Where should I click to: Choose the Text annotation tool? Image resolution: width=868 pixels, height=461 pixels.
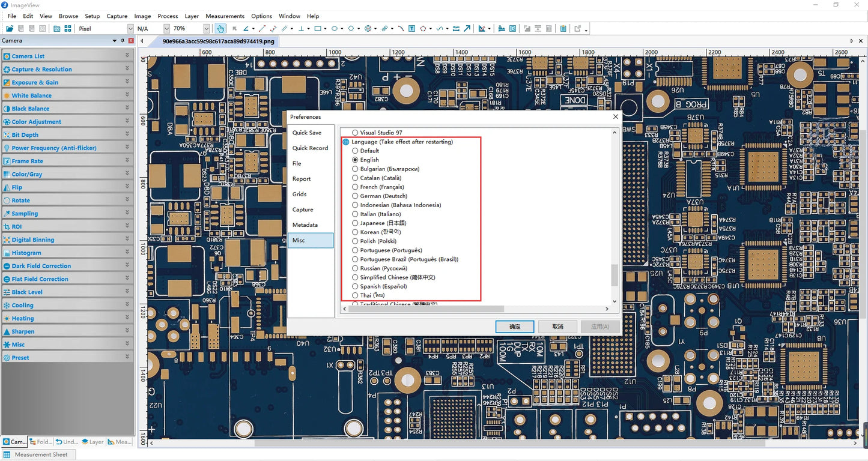(411, 28)
